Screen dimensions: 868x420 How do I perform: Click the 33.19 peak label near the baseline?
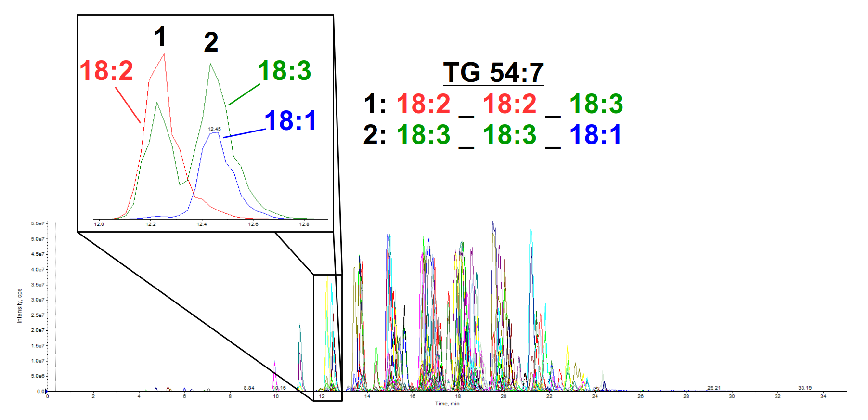805,388
